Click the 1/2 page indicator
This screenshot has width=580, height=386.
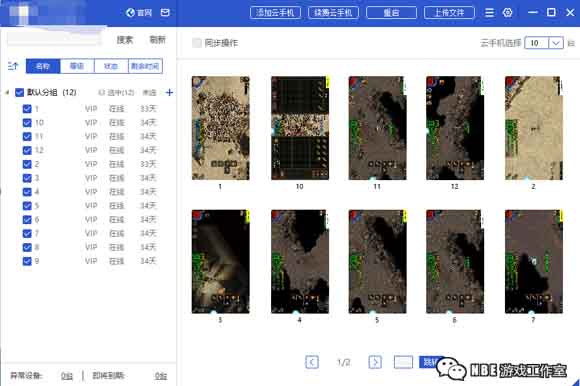point(344,362)
